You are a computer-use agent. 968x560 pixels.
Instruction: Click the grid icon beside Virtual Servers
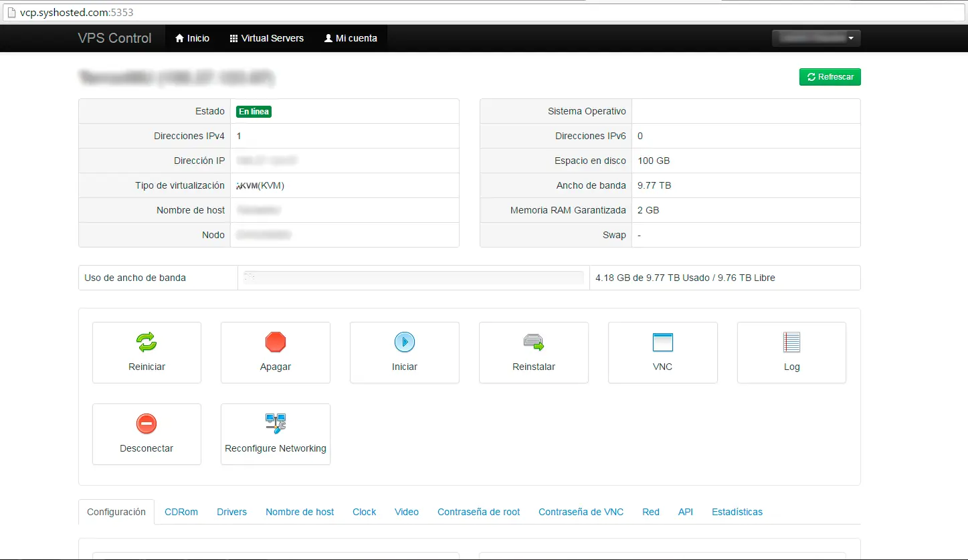point(233,38)
